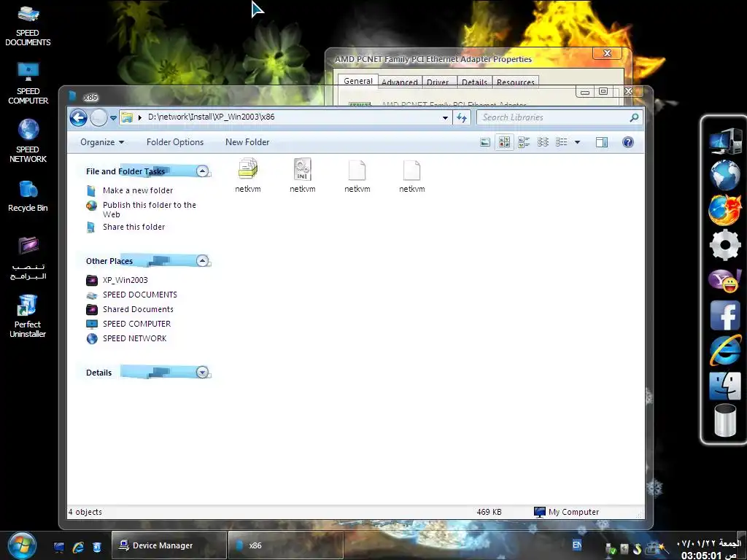Open SPEED COMPUTER desktop icon
747x560 pixels.
(x=28, y=84)
